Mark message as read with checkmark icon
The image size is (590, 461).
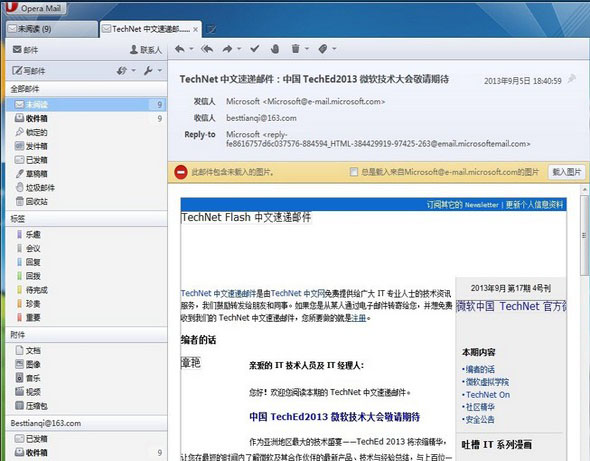255,49
